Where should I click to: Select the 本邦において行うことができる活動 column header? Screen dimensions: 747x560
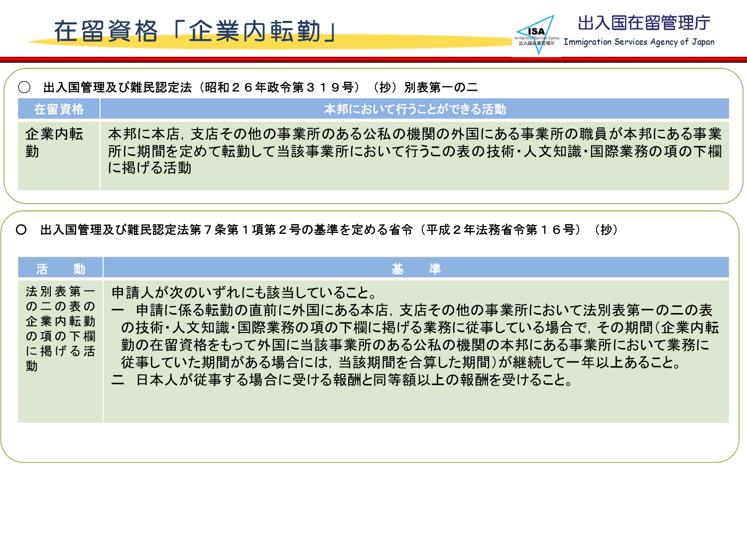click(415, 109)
